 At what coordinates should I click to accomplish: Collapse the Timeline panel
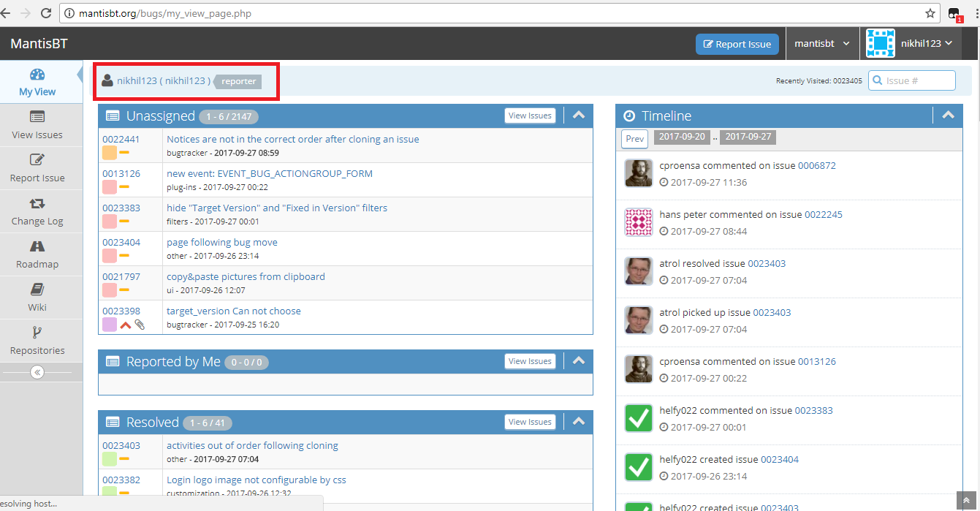[948, 115]
